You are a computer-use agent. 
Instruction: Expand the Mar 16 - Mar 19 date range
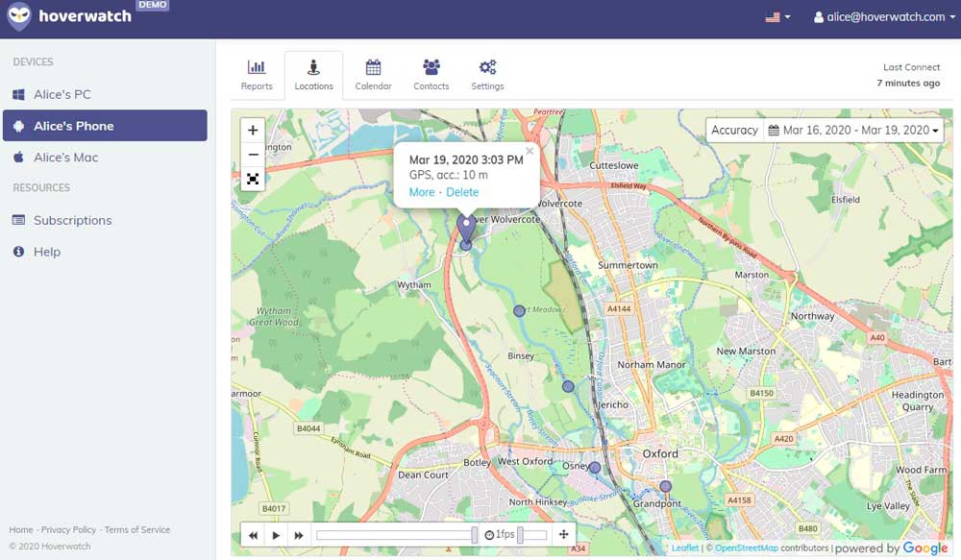pos(854,130)
